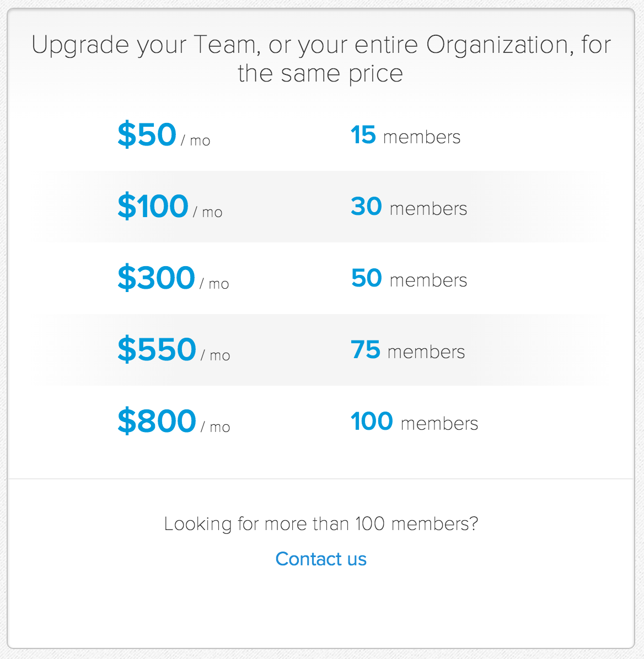Viewport: 644px width, 659px height.
Task: Pick the $300 per month price
Action: click(x=157, y=277)
